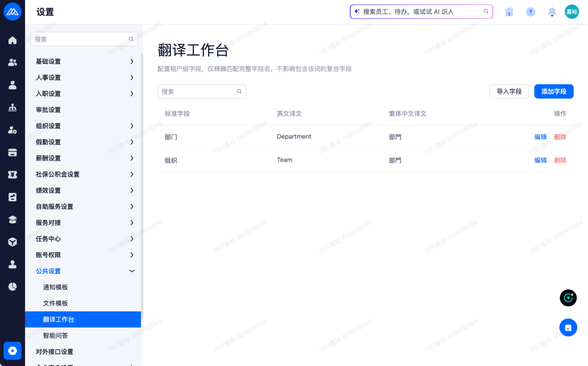
Task: Select 翻译工作台 submenu item
Action: click(x=83, y=319)
